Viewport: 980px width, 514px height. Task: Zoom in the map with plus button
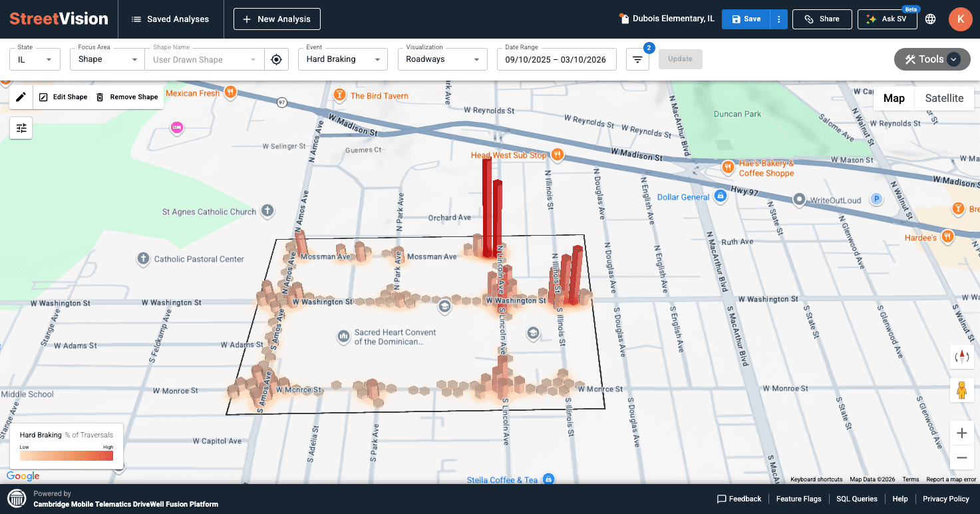[961, 434]
